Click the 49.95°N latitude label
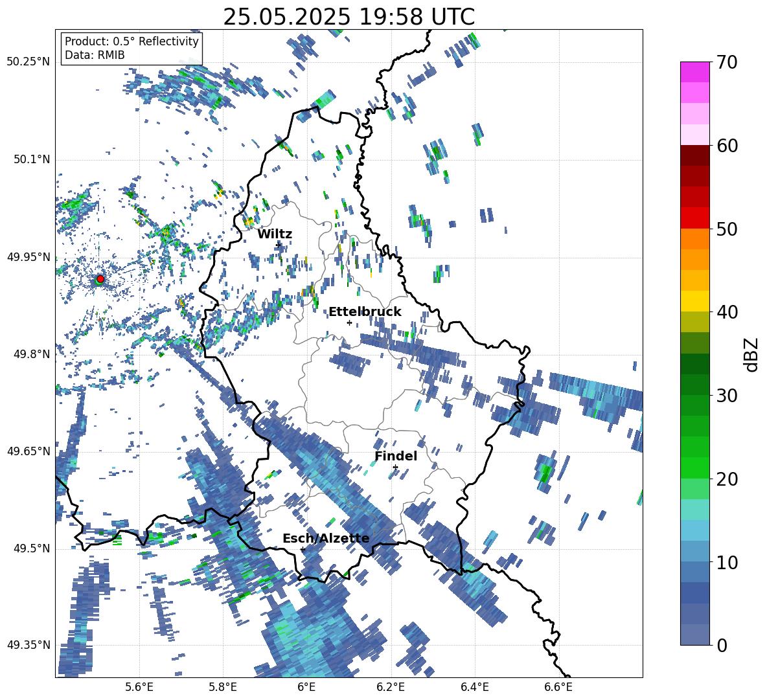767x700 pixels. (x=29, y=257)
